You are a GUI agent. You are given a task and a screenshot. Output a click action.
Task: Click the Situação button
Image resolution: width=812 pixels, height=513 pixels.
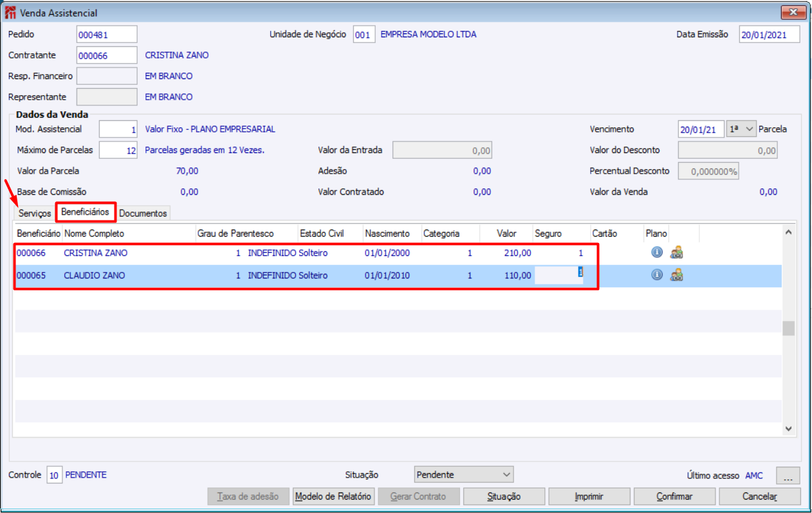click(x=504, y=496)
